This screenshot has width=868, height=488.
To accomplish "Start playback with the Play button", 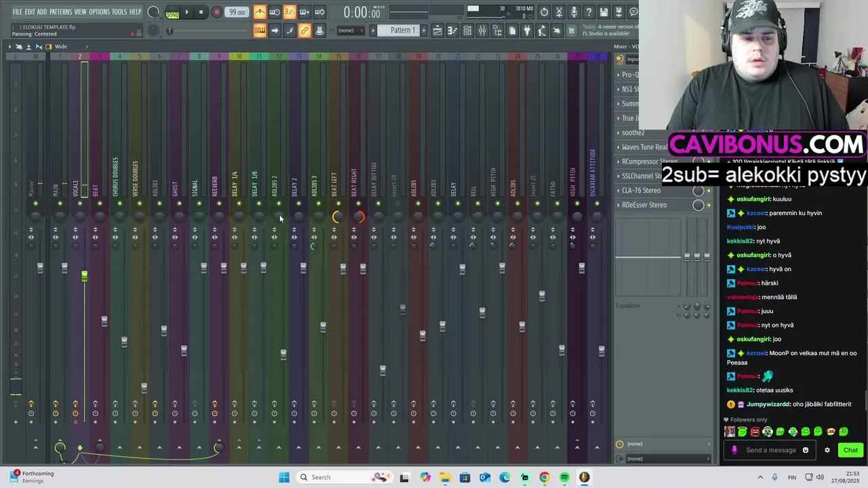I will (187, 12).
